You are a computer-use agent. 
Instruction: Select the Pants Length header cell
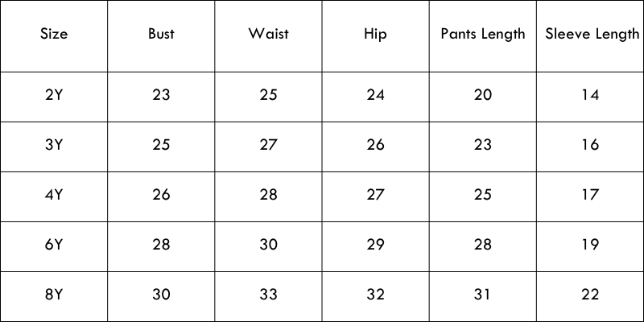point(483,35)
